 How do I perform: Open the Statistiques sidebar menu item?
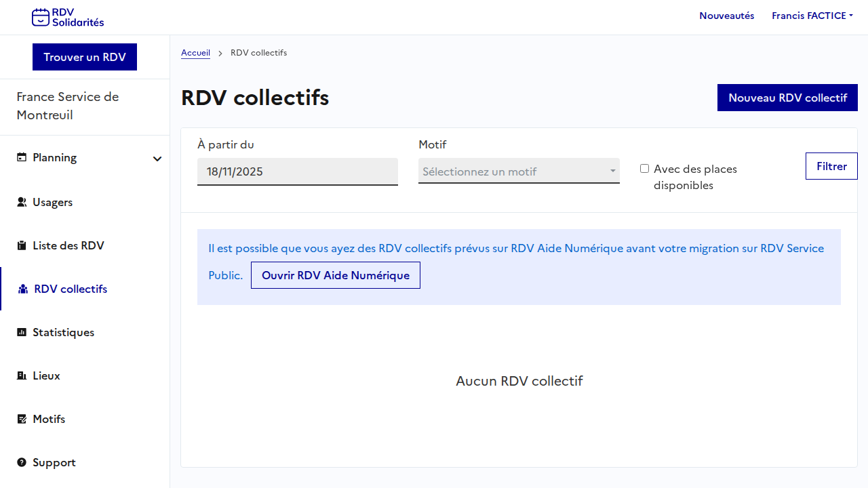[x=63, y=332]
